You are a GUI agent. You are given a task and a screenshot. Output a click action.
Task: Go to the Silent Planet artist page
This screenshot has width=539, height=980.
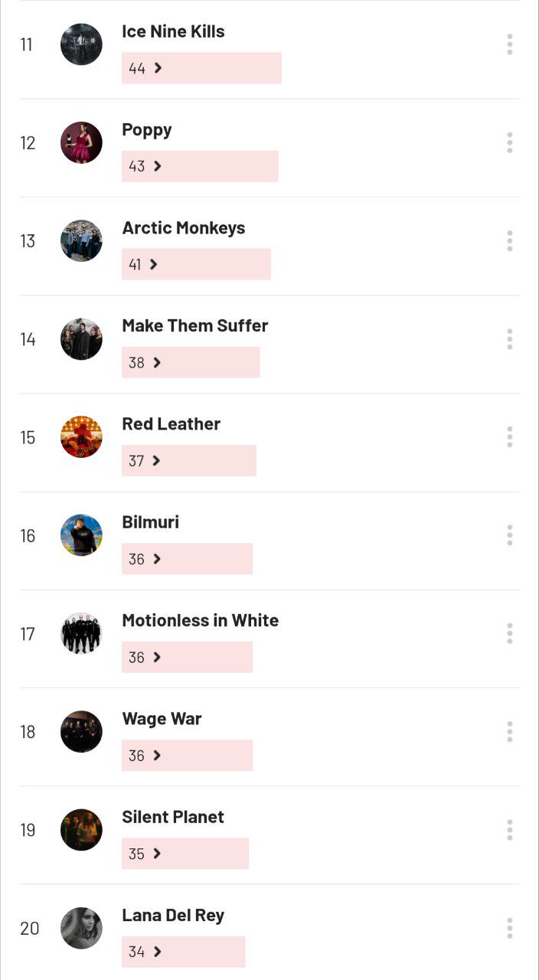pos(172,817)
